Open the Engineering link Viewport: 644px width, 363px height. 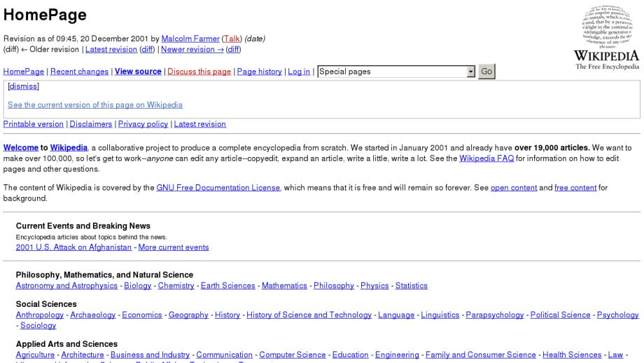[x=397, y=355]
